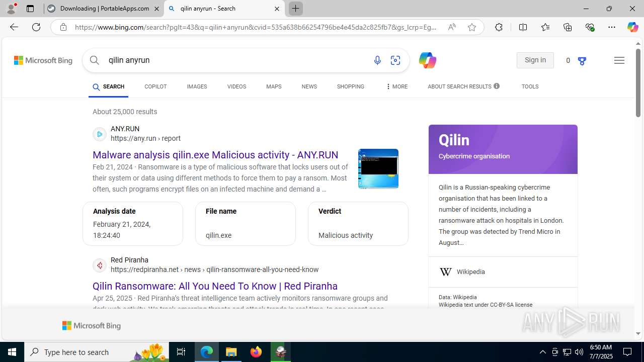644x362 pixels.
Task: Click the browser Back arrow
Action: click(x=14, y=27)
